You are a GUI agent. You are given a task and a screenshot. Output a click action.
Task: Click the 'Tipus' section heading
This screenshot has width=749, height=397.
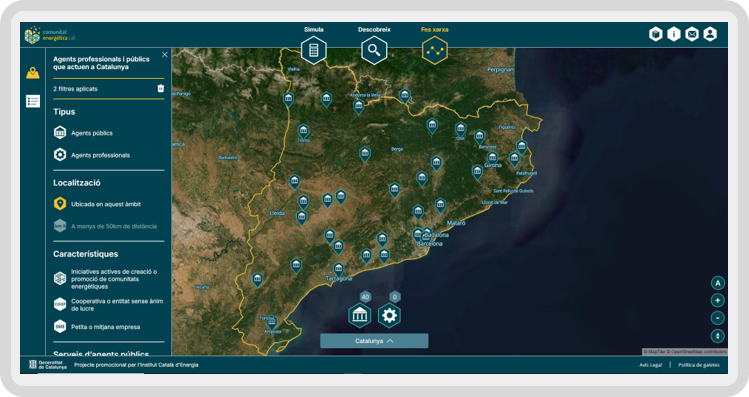click(x=64, y=112)
